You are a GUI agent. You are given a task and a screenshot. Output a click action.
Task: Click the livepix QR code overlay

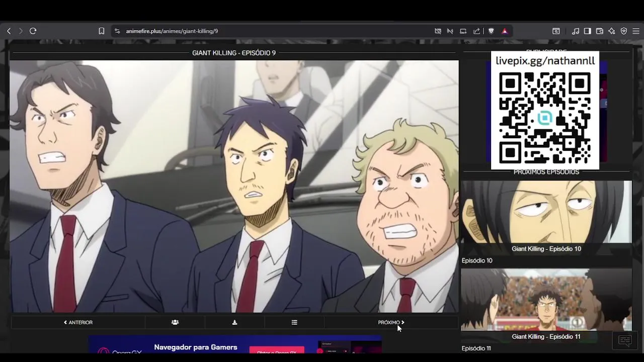tap(545, 110)
